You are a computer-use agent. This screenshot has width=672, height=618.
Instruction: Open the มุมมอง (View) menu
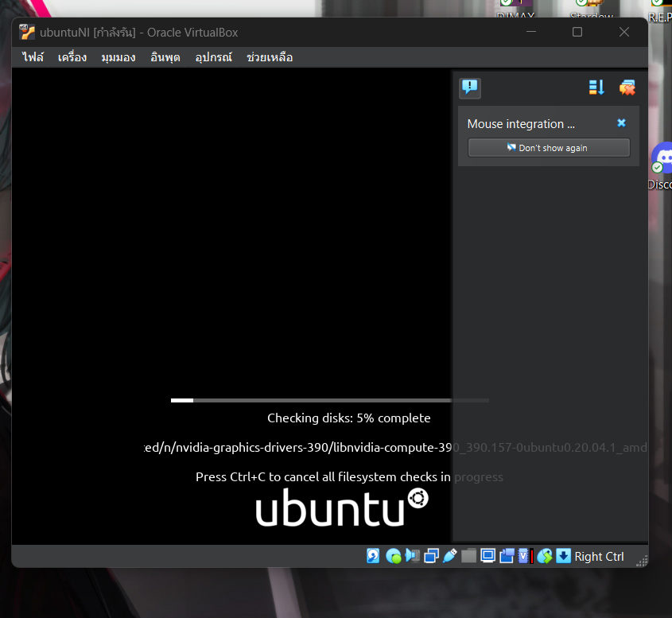pyautogui.click(x=118, y=57)
